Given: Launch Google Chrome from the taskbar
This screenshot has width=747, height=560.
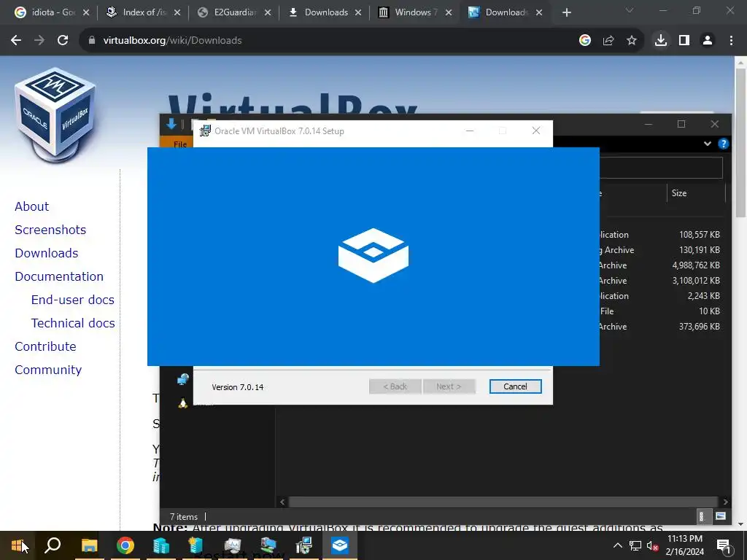Looking at the screenshot, I should coord(125,545).
